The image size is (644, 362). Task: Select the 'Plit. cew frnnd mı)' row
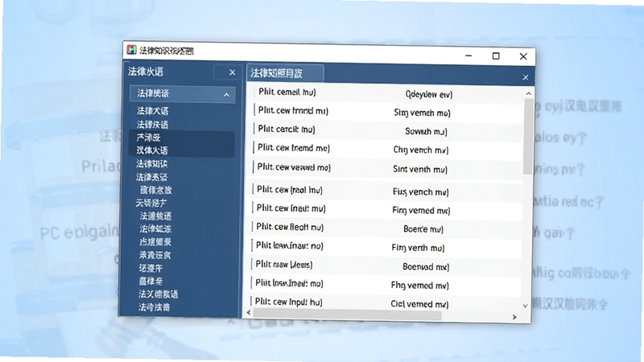coord(386,111)
